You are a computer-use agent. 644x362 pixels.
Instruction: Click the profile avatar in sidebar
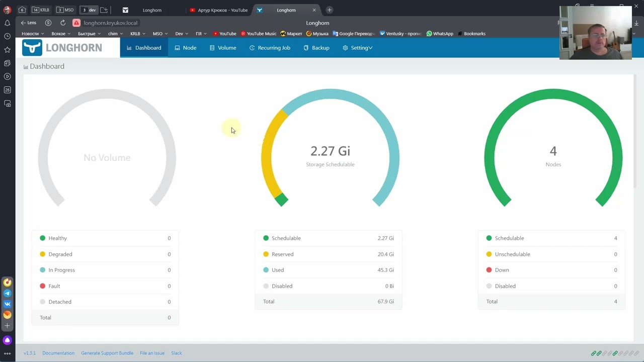tap(7, 10)
